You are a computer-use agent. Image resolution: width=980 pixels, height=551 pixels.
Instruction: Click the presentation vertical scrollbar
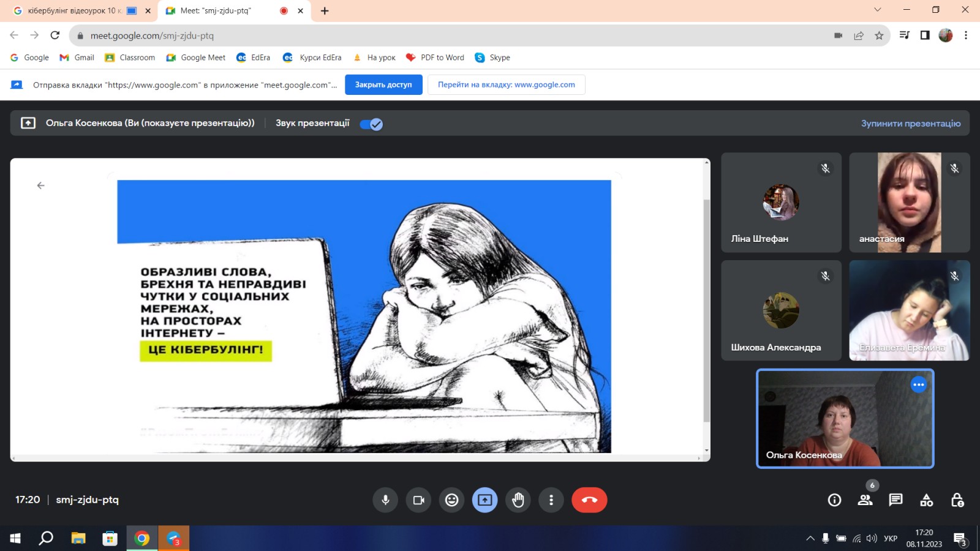point(706,306)
